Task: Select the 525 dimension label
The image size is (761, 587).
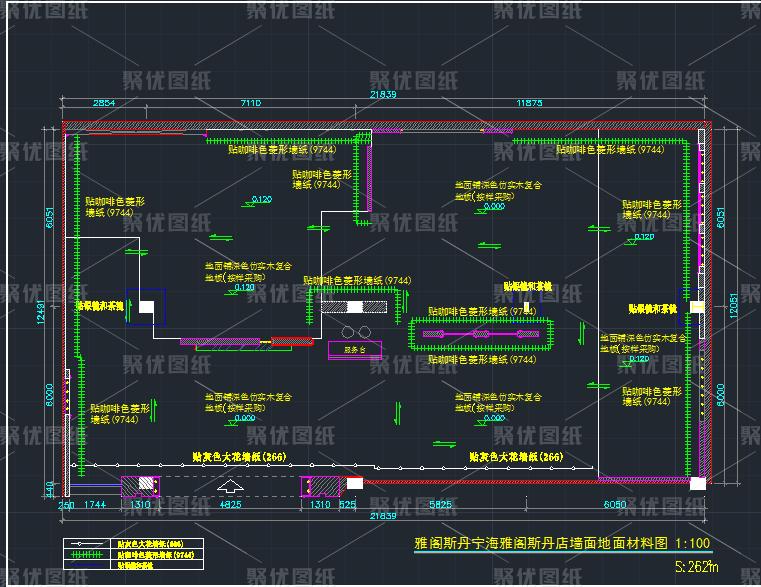Action: tap(347, 504)
